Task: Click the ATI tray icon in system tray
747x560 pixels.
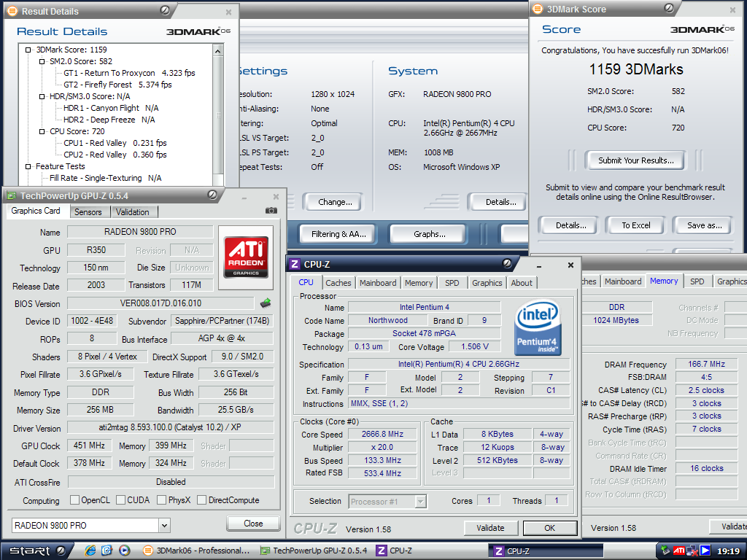Action: pyautogui.click(x=679, y=551)
